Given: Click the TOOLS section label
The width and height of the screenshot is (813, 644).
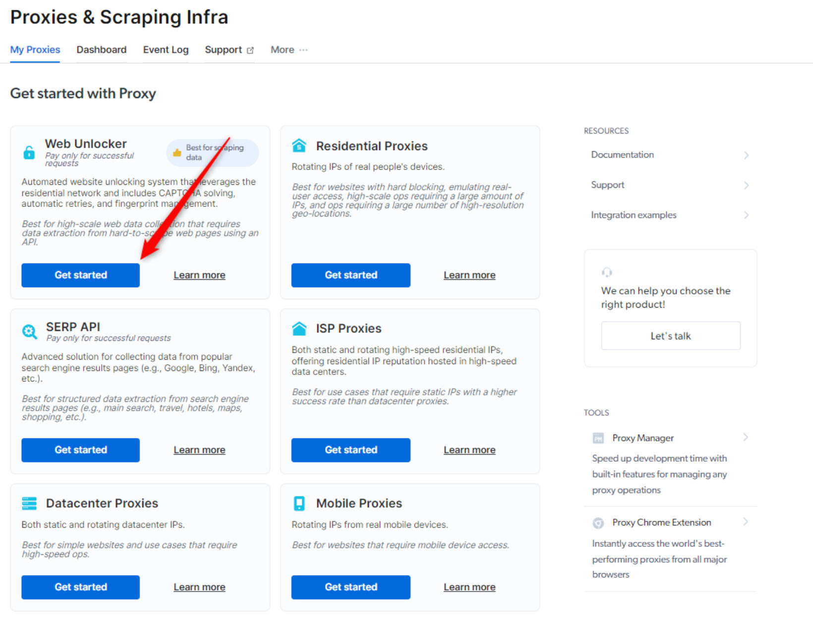Looking at the screenshot, I should tap(596, 413).
